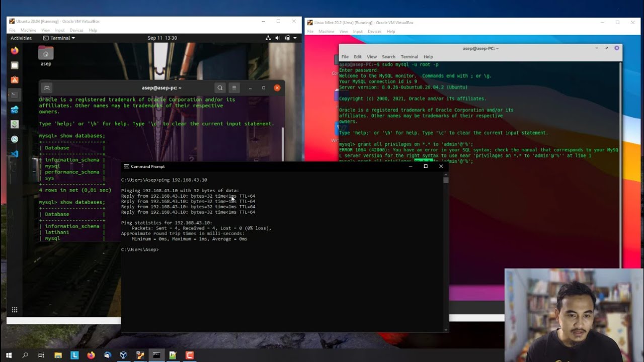Click 'latihan1' in the Ubuntu database list

pyautogui.click(x=57, y=232)
